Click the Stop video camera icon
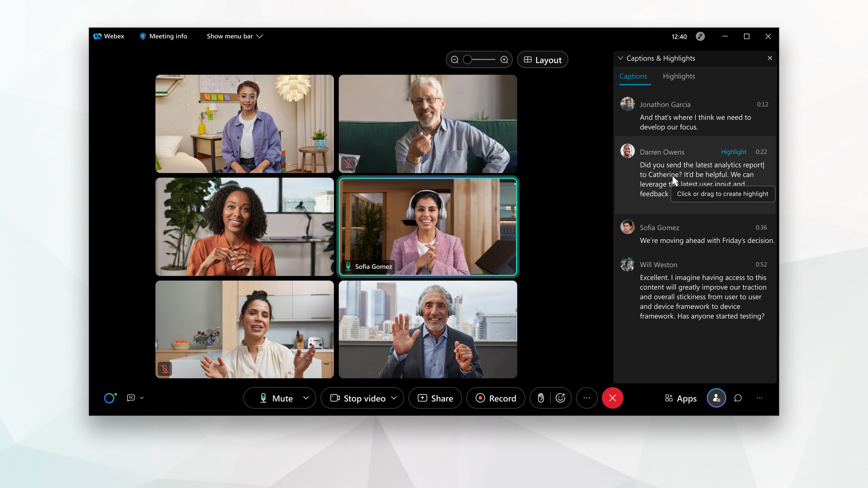 tap(335, 398)
